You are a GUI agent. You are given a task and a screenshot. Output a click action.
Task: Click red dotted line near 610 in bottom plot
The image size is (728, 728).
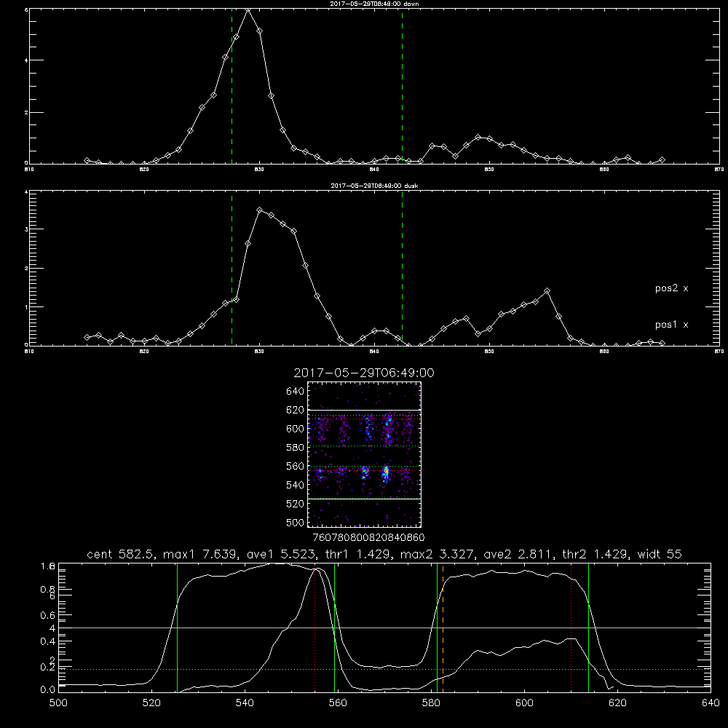pos(571,628)
